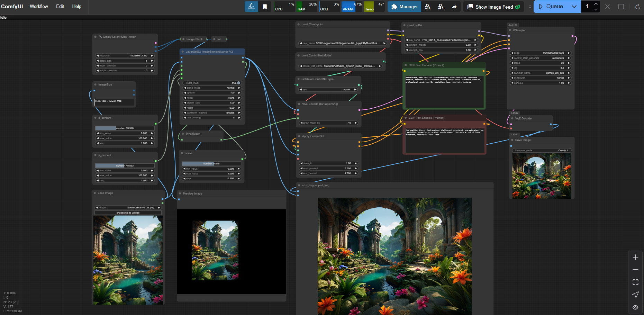Click the share arrow icon beside Manager
The width and height of the screenshot is (644, 315).
454,7
